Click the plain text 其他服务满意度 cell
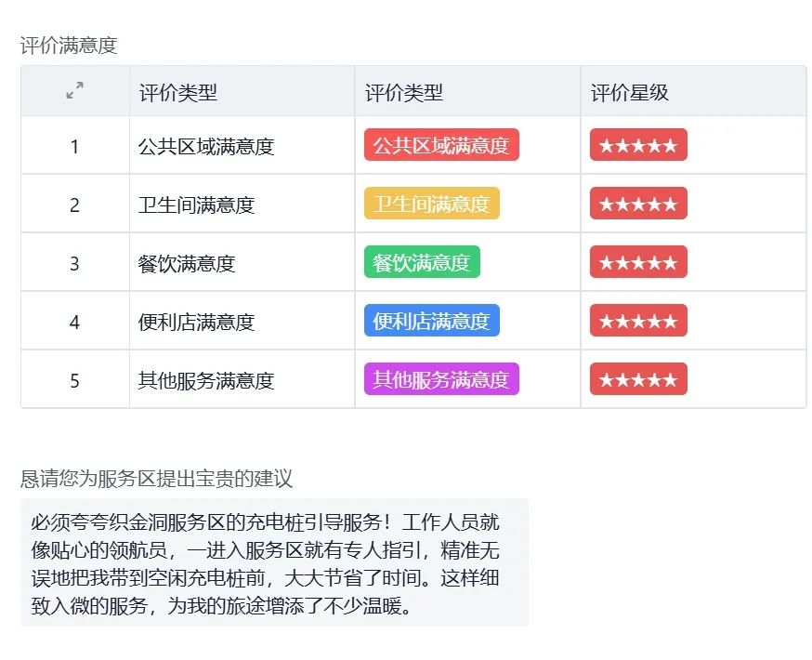This screenshot has width=812, height=660. (206, 381)
